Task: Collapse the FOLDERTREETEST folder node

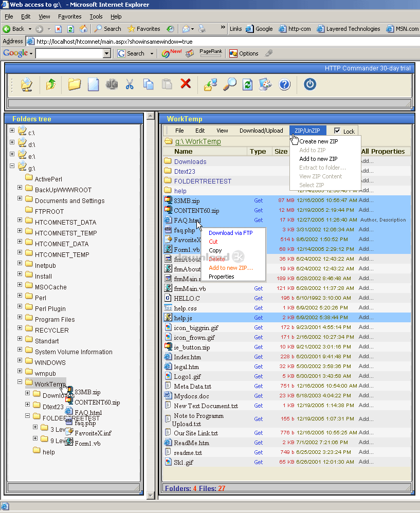Action: coord(28,416)
